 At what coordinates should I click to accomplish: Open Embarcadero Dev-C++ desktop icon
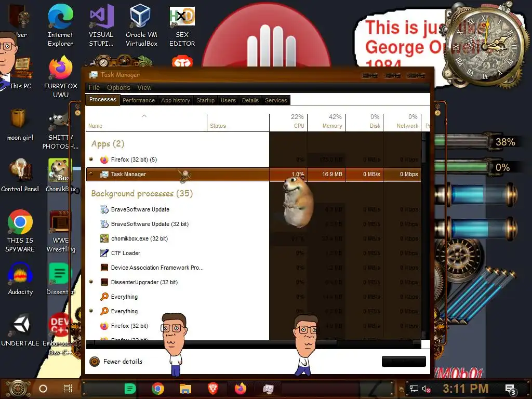60,334
